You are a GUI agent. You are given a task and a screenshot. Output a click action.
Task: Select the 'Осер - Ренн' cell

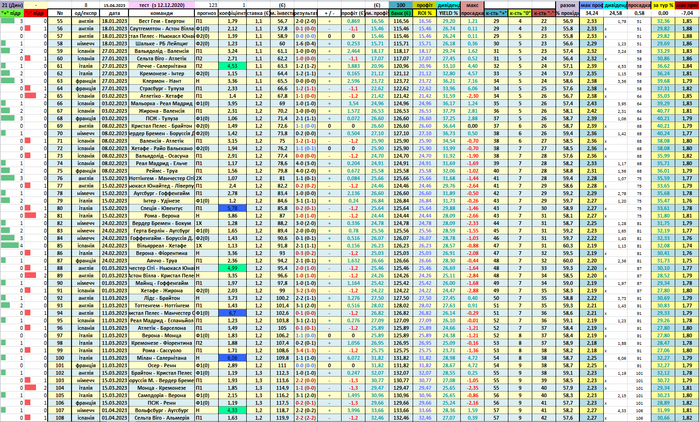[x=162, y=365]
